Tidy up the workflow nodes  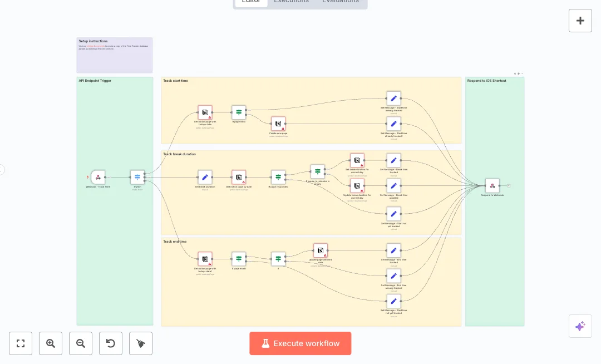point(141,343)
